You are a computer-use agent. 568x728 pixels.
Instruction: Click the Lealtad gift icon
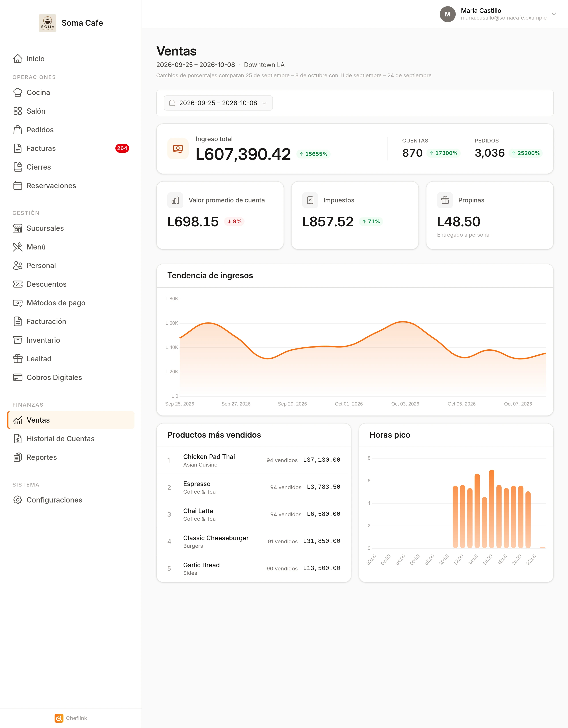(18, 359)
